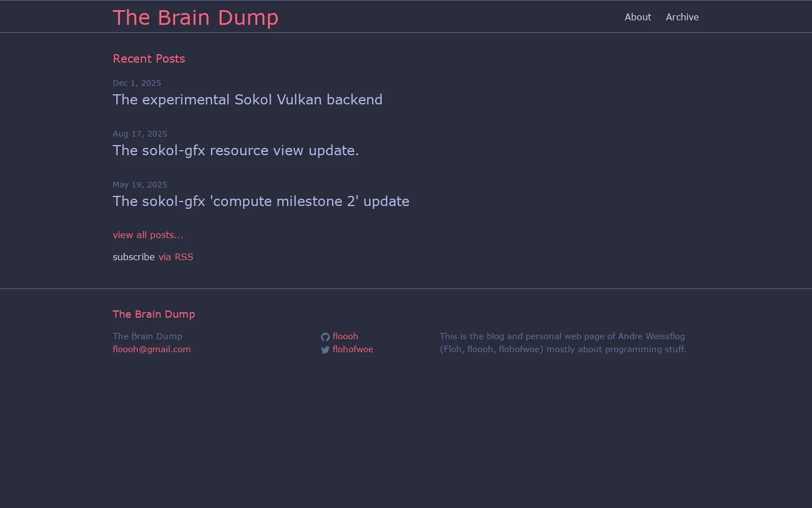
Task: Click the 'Recent Posts' heading
Action: point(149,59)
